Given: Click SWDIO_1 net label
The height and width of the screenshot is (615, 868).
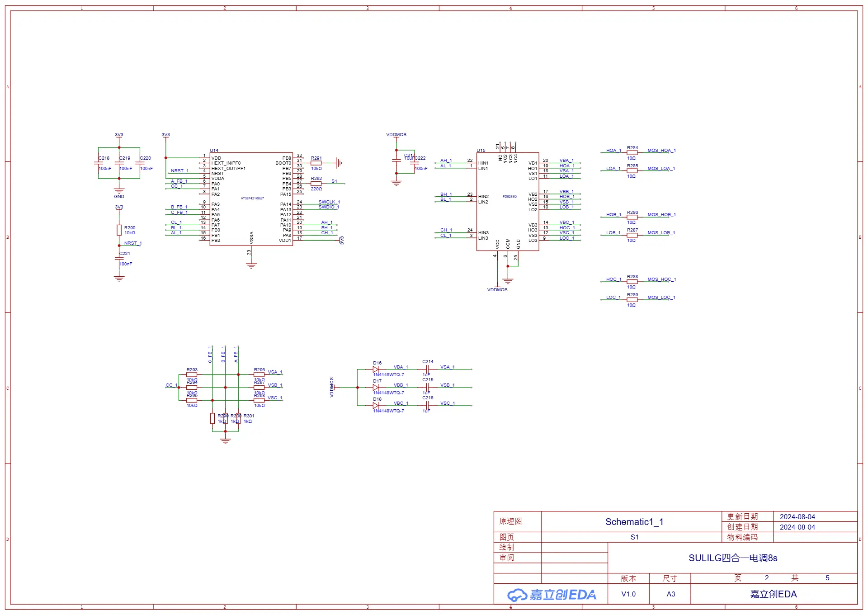Looking at the screenshot, I should click(x=329, y=207).
